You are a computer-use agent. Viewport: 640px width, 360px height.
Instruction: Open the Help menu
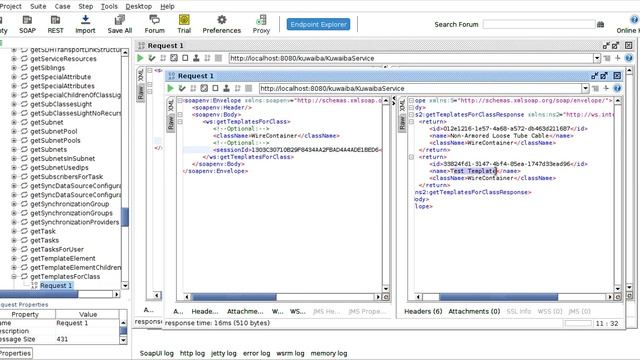tap(167, 6)
